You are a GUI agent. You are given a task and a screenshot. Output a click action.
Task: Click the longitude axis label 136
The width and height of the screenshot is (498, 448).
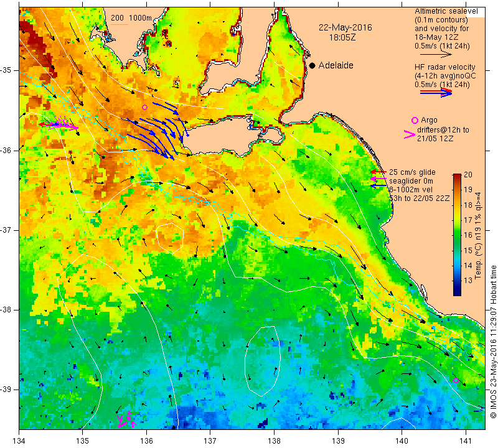click(146, 441)
